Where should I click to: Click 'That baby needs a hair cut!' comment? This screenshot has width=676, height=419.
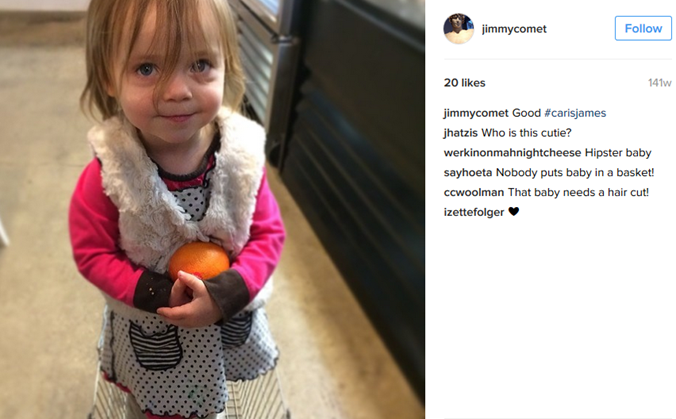(578, 192)
